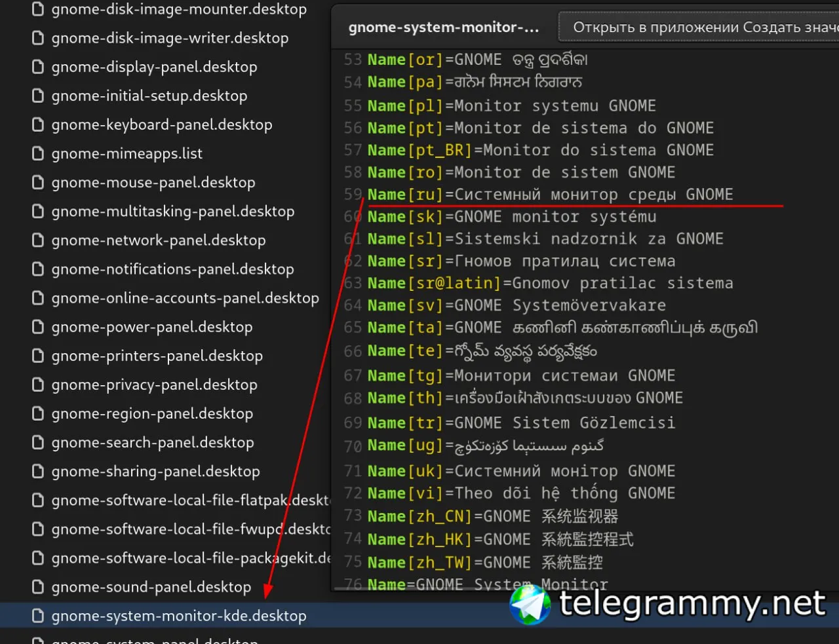Click the file icon beside gnome-online-accounts-panel.desktop
The width and height of the screenshot is (839, 644).
click(38, 297)
